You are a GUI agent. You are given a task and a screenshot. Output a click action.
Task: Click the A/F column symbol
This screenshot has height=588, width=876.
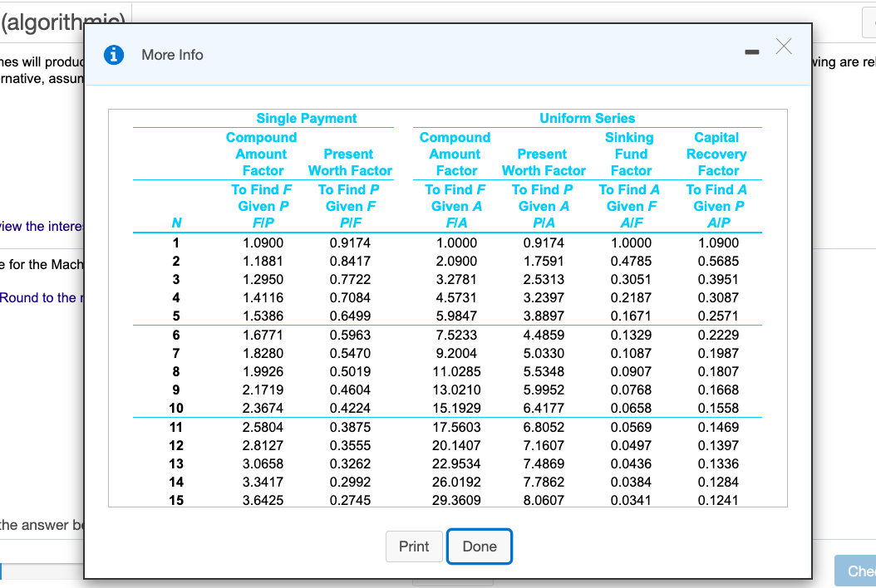tap(632, 223)
